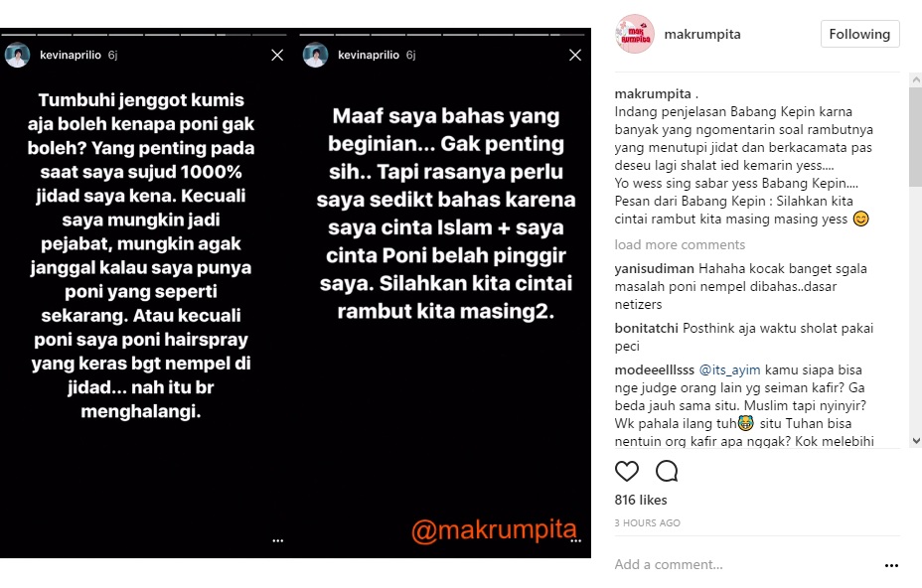922x588 pixels.
Task: Click right story kevinaprilio avatar
Action: [x=315, y=55]
